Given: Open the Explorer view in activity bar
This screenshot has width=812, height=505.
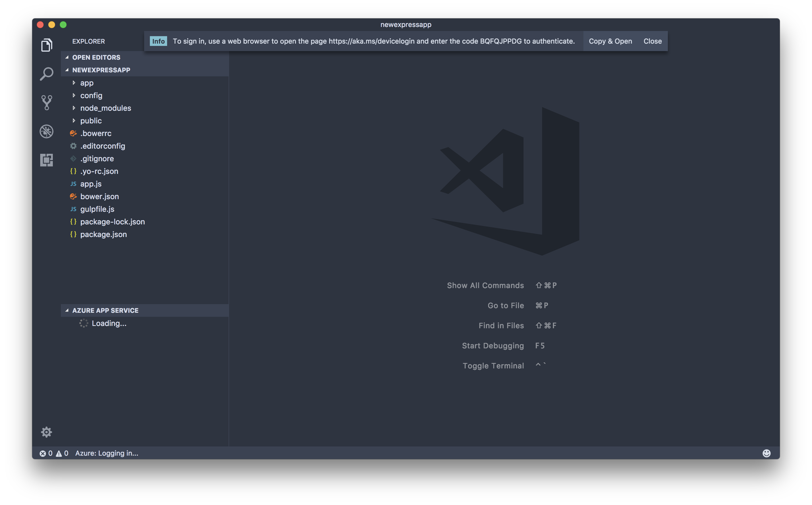Looking at the screenshot, I should click(x=47, y=45).
